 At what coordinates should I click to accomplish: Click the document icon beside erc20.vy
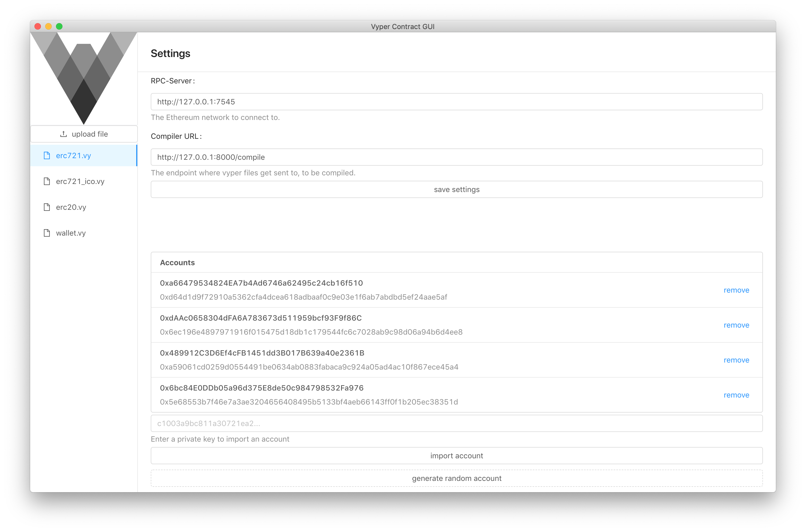(x=47, y=207)
